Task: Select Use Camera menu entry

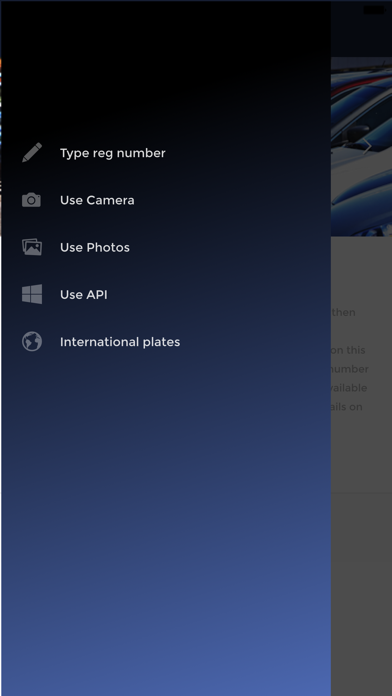Action: pyautogui.click(x=97, y=200)
